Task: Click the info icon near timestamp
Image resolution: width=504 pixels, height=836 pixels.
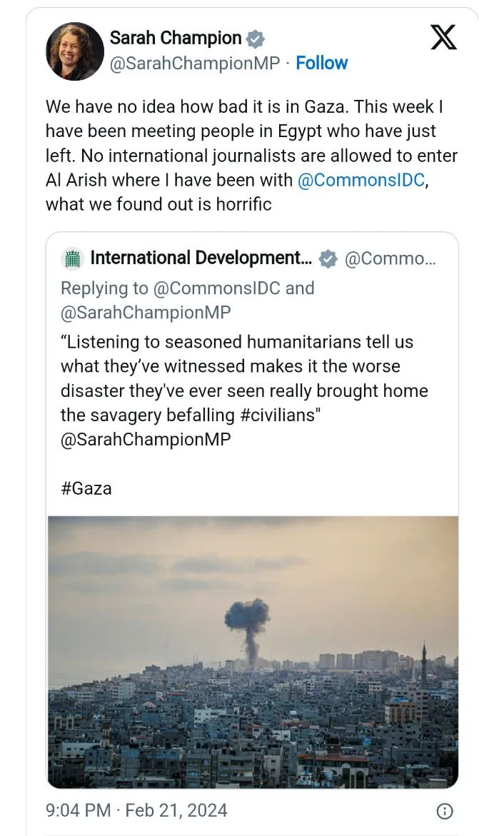Action: pos(445,811)
